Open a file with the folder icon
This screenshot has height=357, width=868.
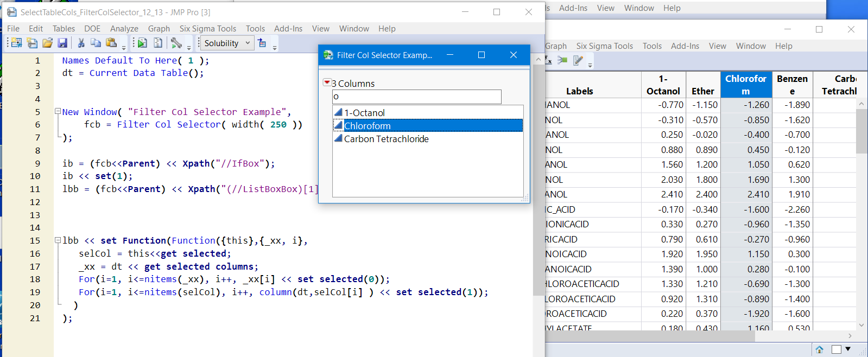click(x=48, y=43)
